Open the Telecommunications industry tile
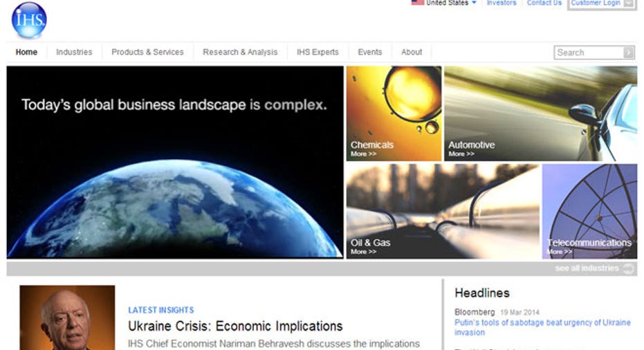The image size is (644, 350). 590,211
